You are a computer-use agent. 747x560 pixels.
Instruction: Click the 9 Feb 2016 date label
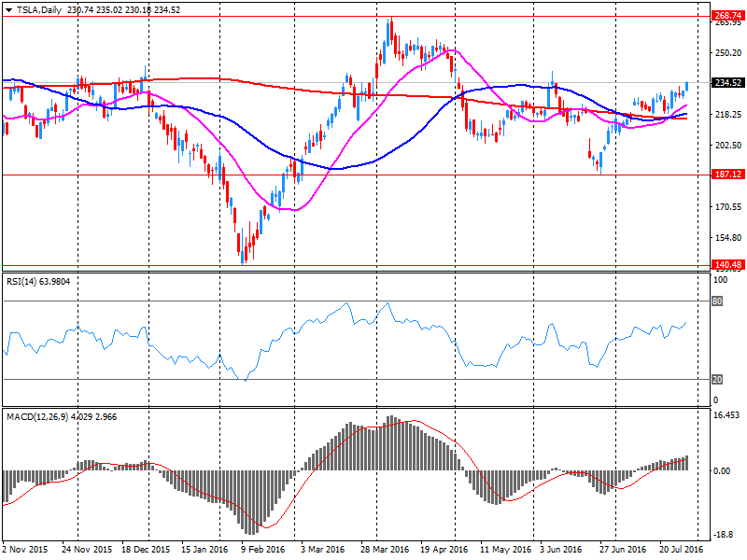coord(263,550)
